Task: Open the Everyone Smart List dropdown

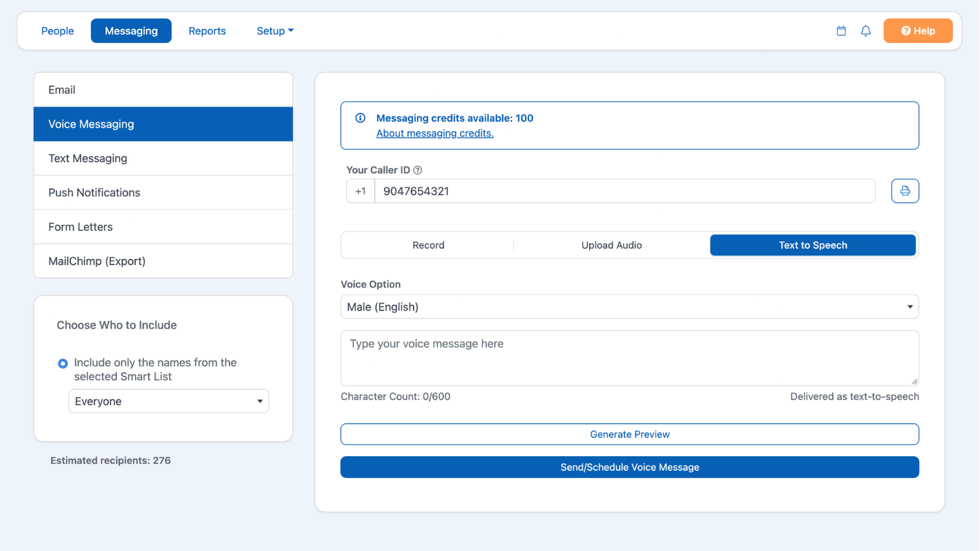Action: (x=168, y=401)
